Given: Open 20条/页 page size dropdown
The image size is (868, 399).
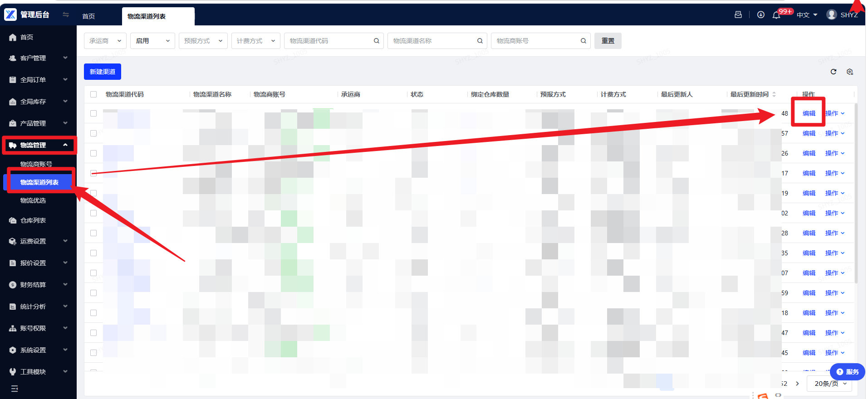Looking at the screenshot, I should pyautogui.click(x=830, y=384).
